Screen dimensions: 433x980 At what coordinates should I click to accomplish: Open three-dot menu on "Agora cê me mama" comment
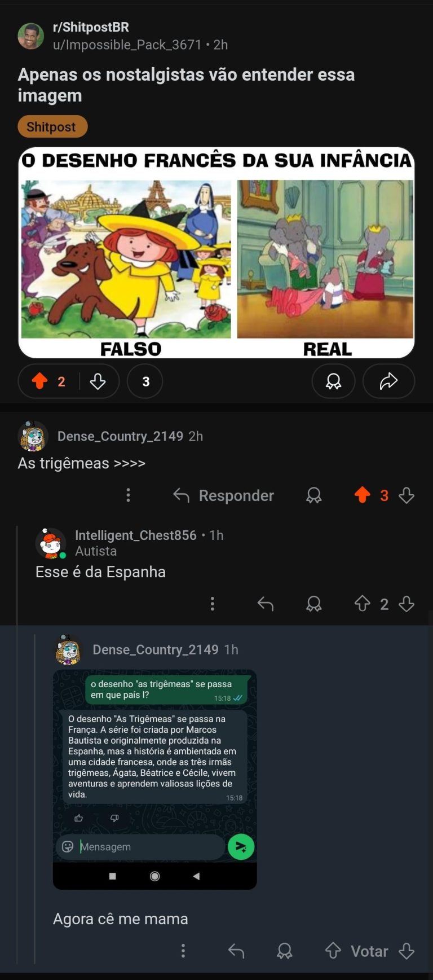(x=183, y=951)
